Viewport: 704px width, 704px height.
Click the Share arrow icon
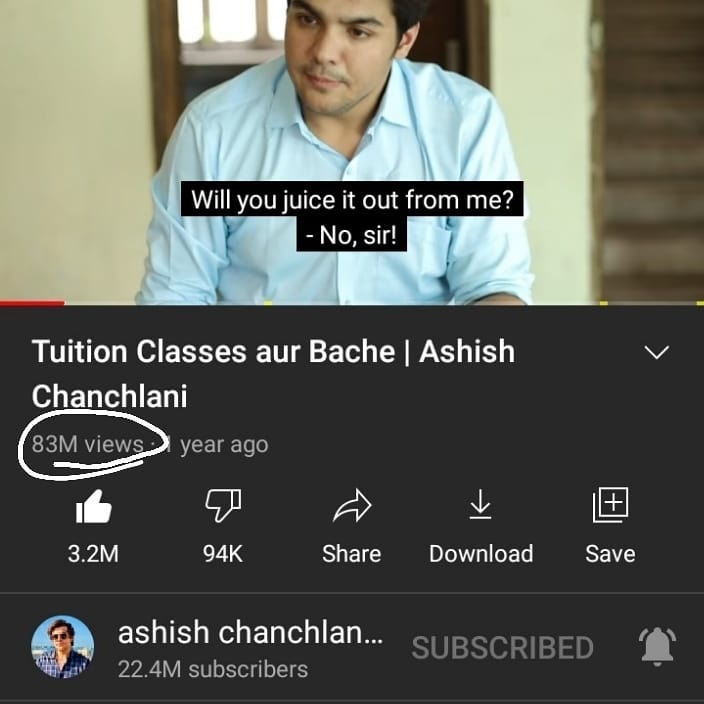point(352,505)
